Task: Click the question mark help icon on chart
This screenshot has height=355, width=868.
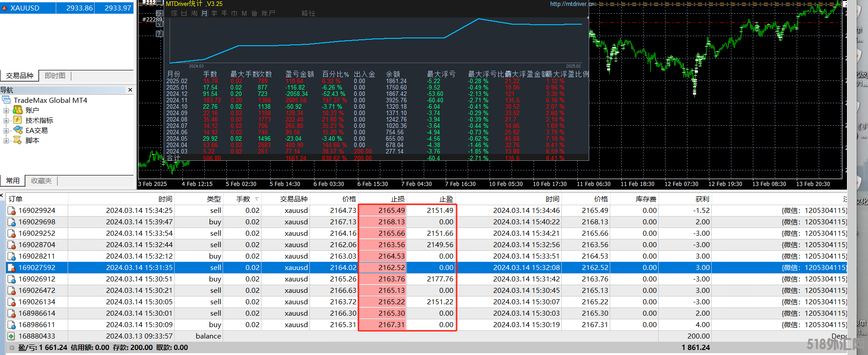Action: point(159,34)
